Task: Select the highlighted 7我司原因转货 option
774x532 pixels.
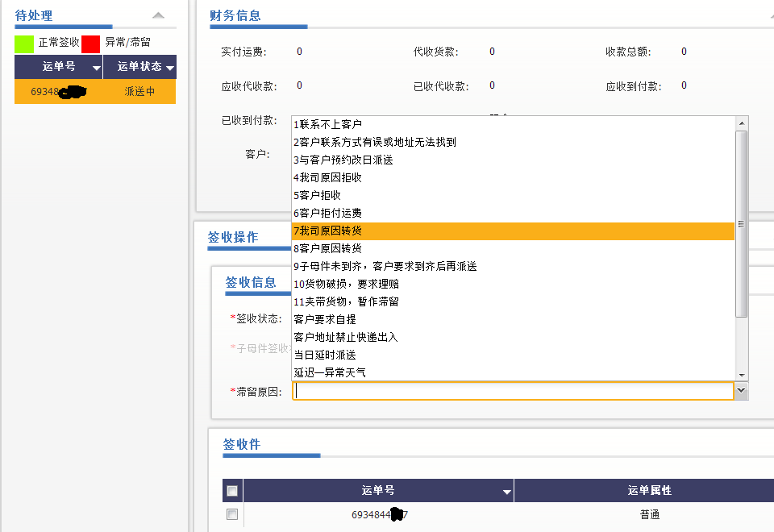Action: [x=333, y=231]
